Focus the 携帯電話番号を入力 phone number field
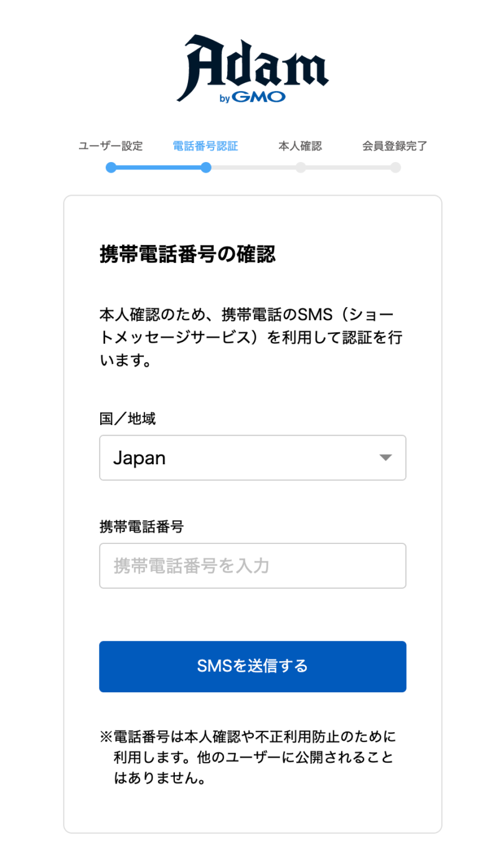The height and width of the screenshot is (868, 498). coord(252,566)
